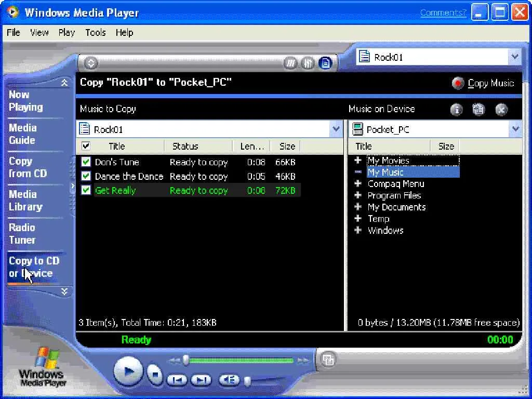Click the green seek bar track

[x=241, y=361]
